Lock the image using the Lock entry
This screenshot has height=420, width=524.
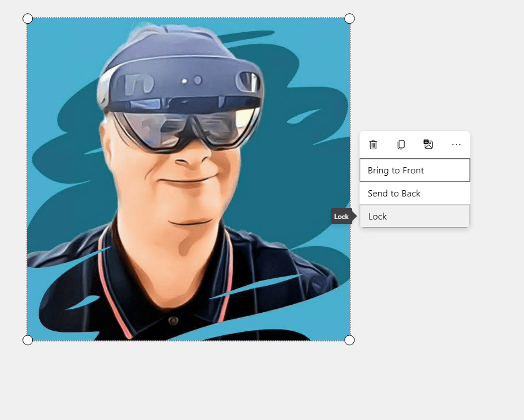point(414,217)
